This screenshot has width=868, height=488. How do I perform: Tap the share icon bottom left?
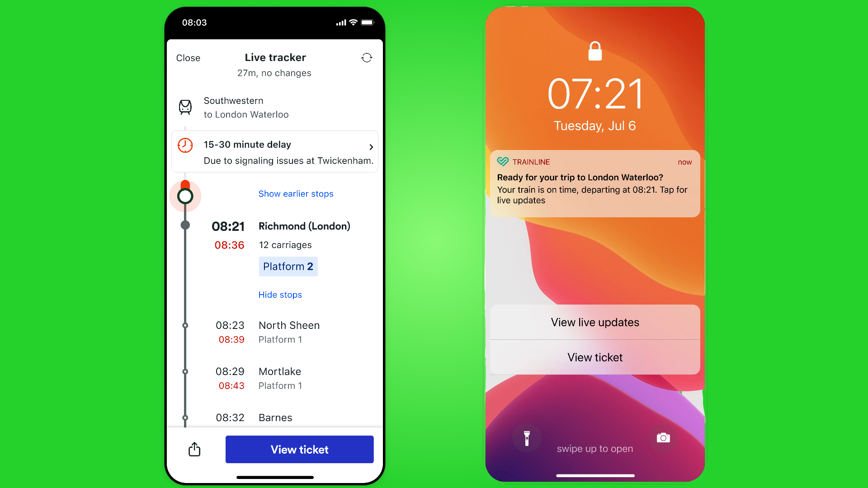tap(194, 449)
